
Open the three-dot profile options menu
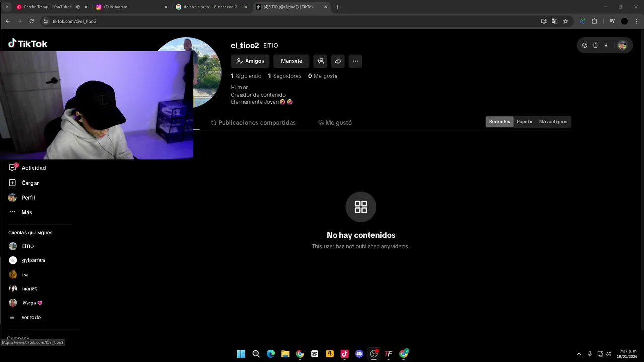[x=355, y=61]
